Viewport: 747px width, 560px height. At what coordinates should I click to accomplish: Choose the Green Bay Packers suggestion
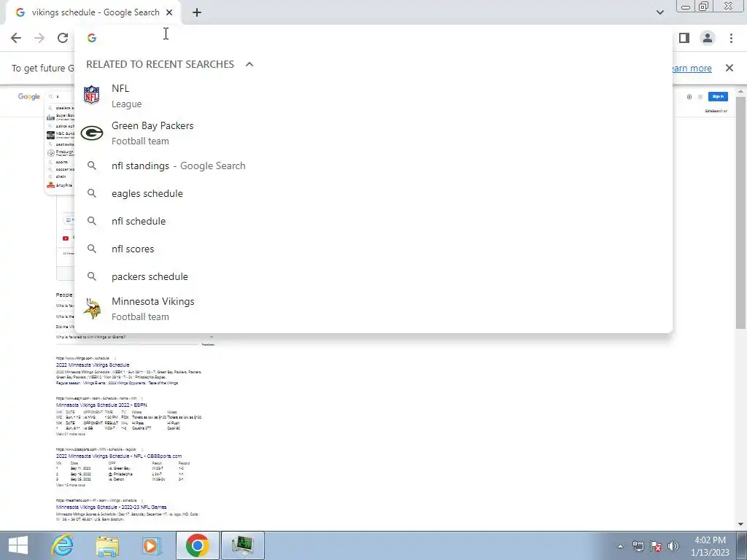point(373,133)
